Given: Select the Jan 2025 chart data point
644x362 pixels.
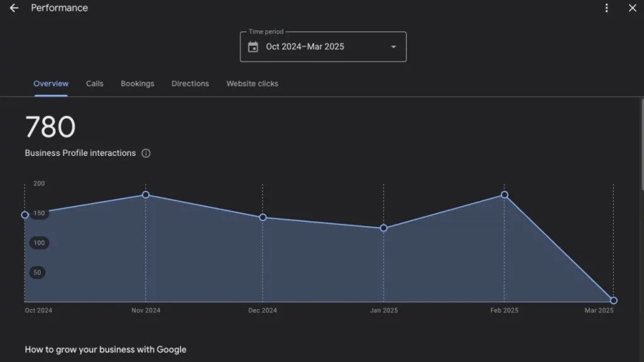Looking at the screenshot, I should tap(384, 229).
